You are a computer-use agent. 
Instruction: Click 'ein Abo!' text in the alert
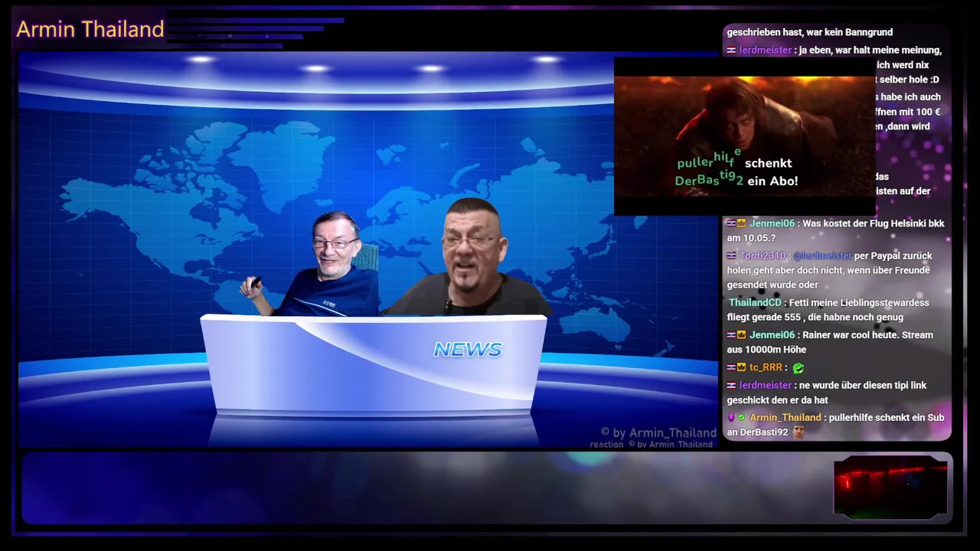pos(773,181)
